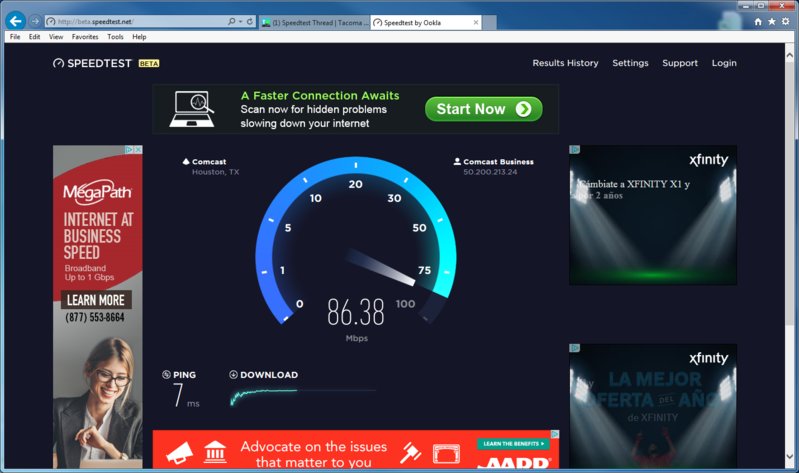Click the green Start Now button
799x473 pixels.
click(x=484, y=109)
